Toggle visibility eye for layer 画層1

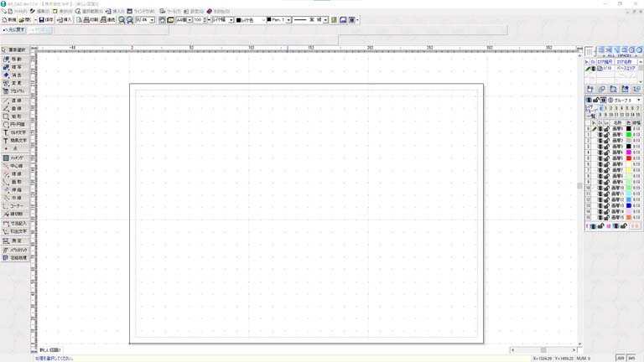(x=600, y=135)
